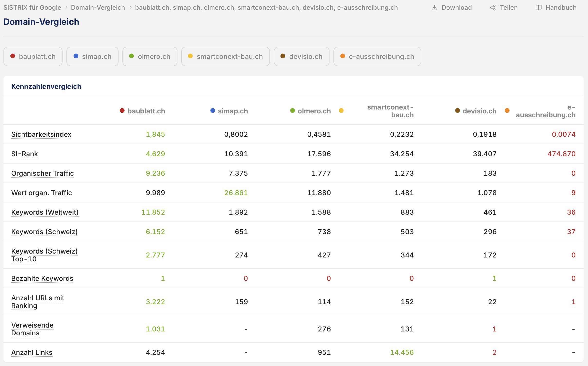Click the Sichtbarkeitsindex value 1,845
The image size is (588, 366).
point(155,134)
